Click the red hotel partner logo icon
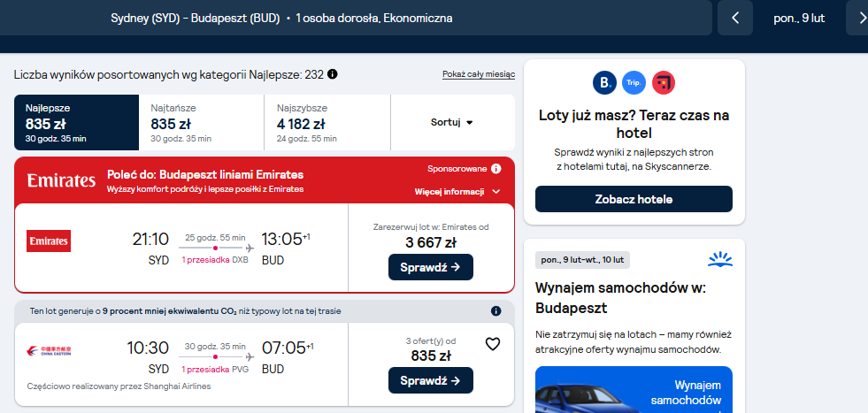 pos(664,83)
